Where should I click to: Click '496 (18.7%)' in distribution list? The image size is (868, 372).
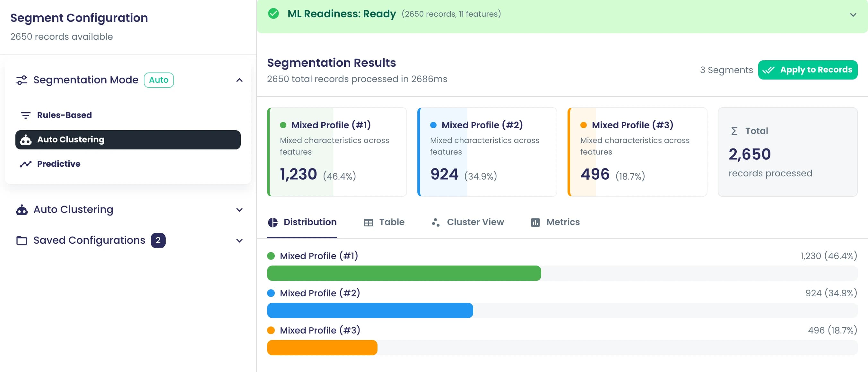tap(832, 330)
